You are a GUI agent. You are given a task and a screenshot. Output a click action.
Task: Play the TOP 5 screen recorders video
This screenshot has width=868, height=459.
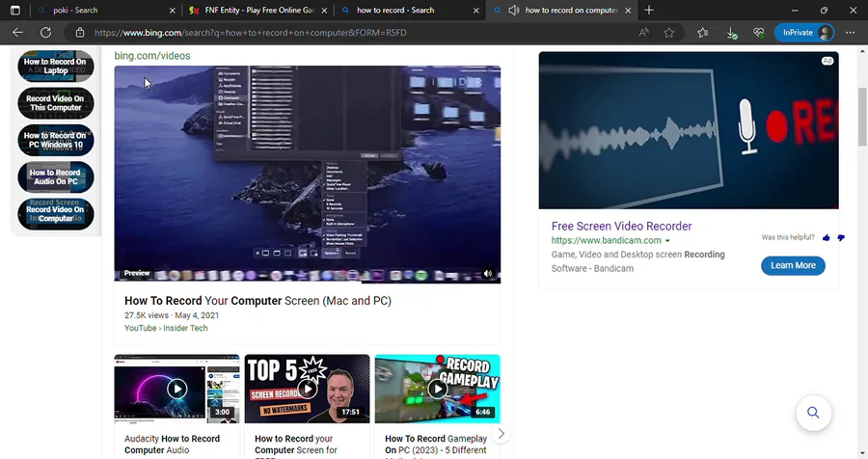[x=307, y=389]
